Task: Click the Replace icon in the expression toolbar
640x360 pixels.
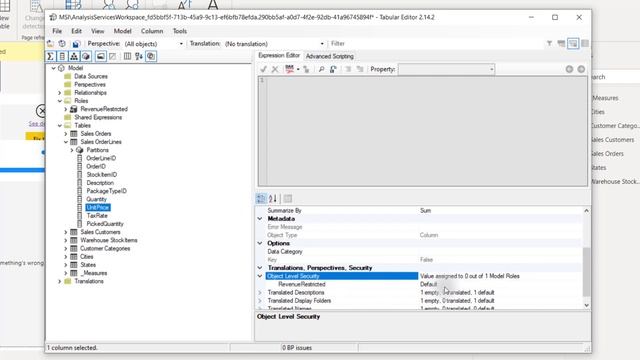Action: tap(333, 69)
